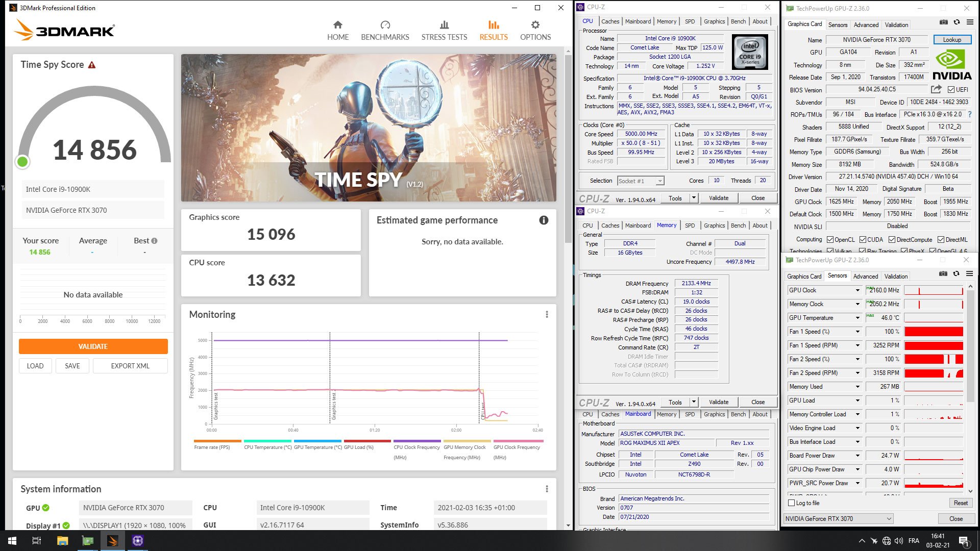Open hamburger menu in GPU-Z Graphics Card window
980x551 pixels.
click(x=970, y=22)
